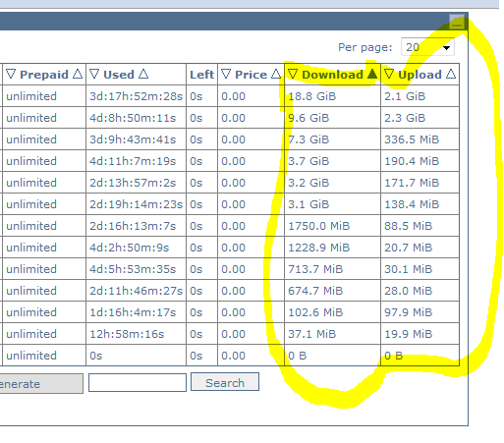
Task: Open the Per page dropdown
Action: 427,47
